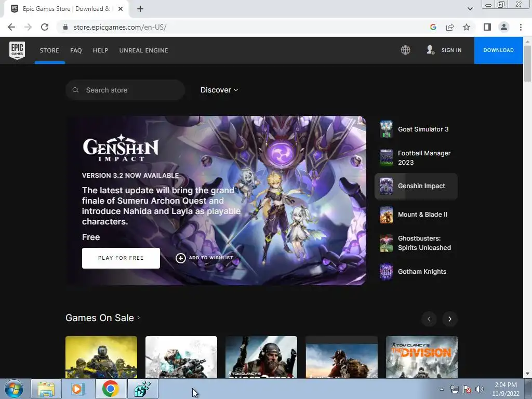The width and height of the screenshot is (532, 399).
Task: Click the user profile icon beside Sign In
Action: coord(431,50)
